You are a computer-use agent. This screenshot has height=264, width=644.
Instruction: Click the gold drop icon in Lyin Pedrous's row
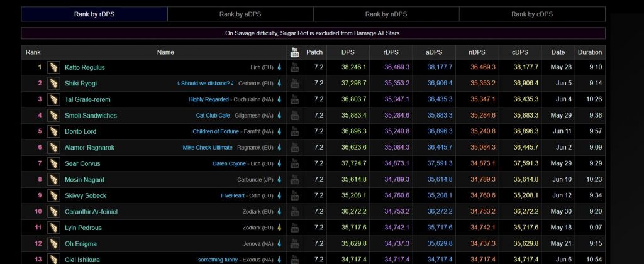(279, 228)
